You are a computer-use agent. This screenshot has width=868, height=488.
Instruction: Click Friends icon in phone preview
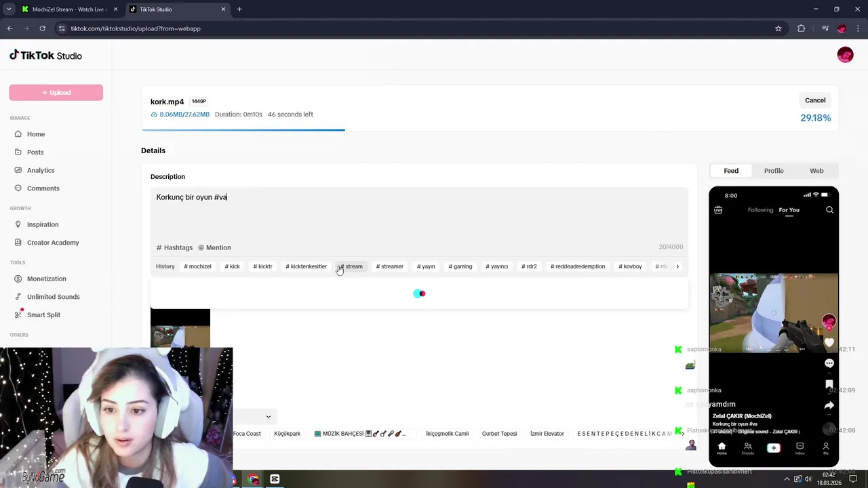pyautogui.click(x=747, y=448)
